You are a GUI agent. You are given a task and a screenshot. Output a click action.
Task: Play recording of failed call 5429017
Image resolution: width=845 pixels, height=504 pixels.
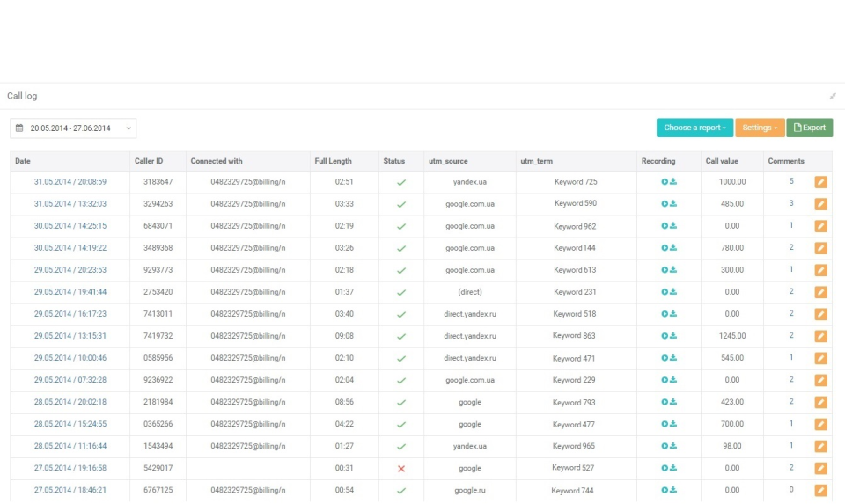665,468
